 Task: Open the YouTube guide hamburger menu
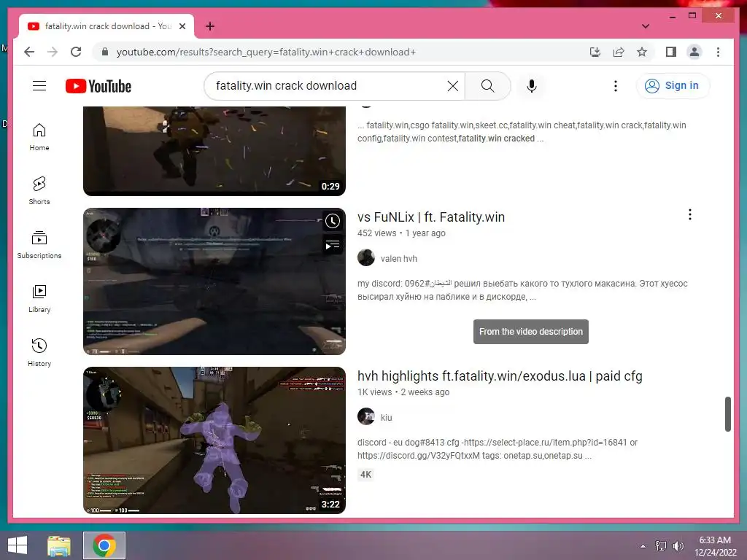(x=39, y=86)
